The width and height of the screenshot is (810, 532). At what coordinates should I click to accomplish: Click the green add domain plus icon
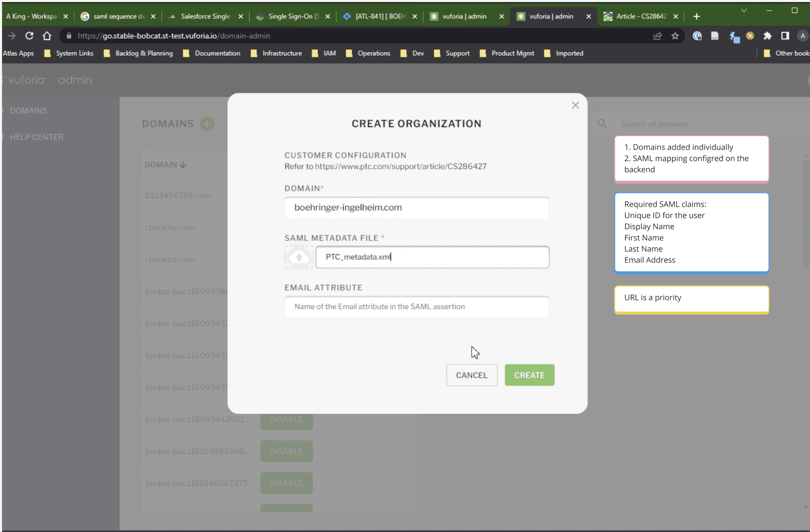tap(207, 124)
